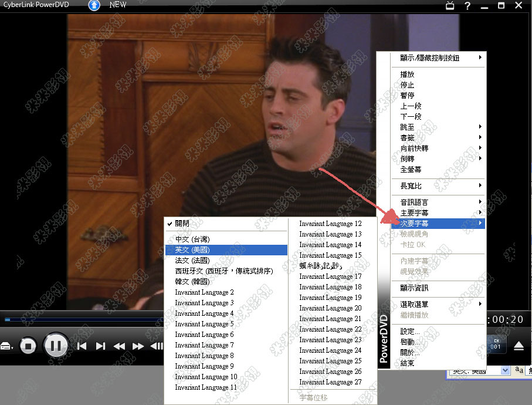Choose 法文 (法國) as secondary subtitle
The image size is (532, 405).
(x=226, y=261)
